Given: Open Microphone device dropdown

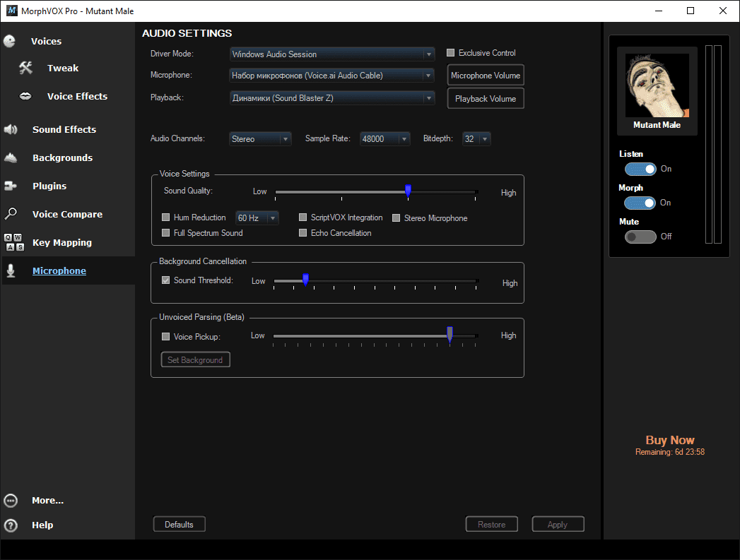Looking at the screenshot, I should pyautogui.click(x=332, y=76).
